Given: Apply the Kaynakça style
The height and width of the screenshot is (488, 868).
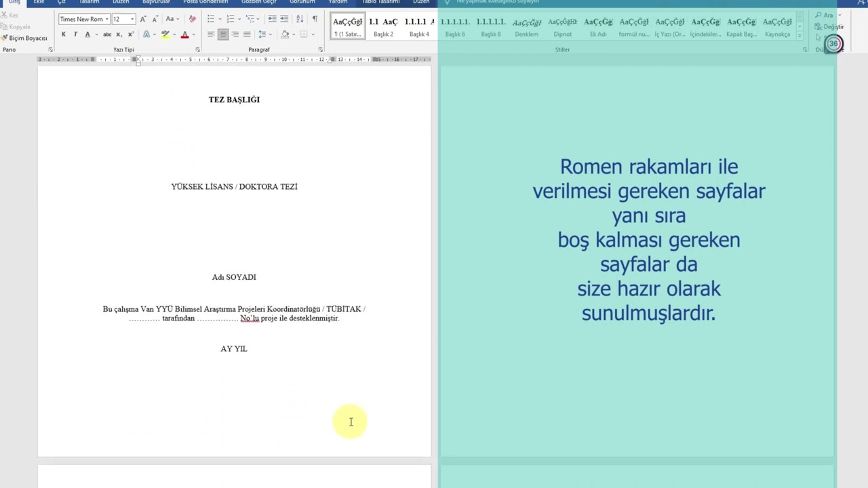Looking at the screenshot, I should pyautogui.click(x=777, y=26).
